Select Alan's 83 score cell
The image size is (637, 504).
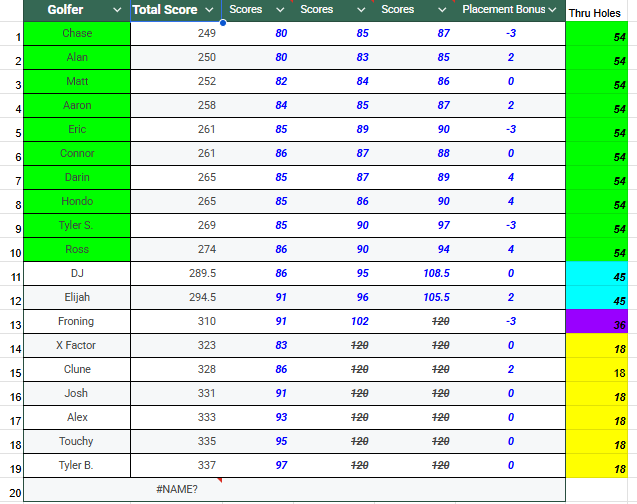coord(334,57)
